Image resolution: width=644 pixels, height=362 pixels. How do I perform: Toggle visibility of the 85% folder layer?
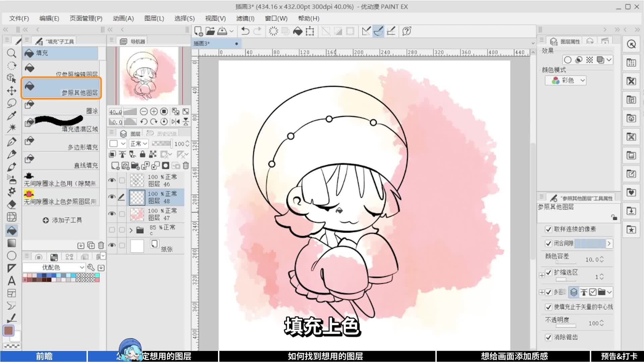point(112,230)
